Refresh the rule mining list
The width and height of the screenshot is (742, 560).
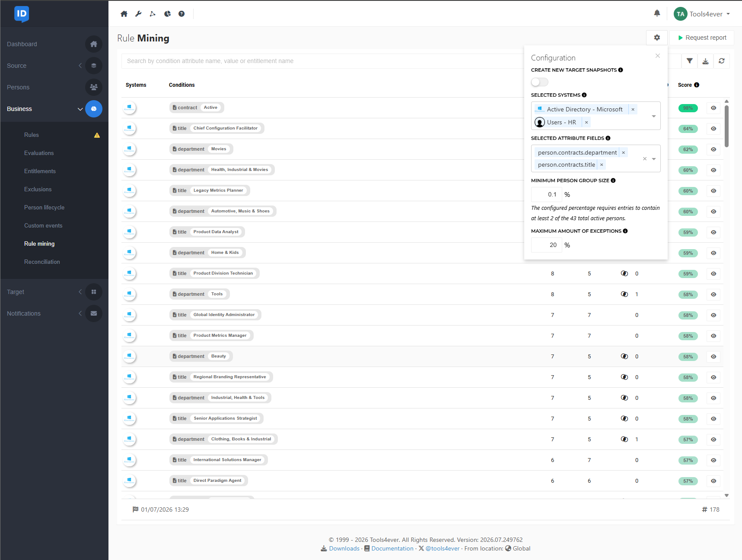[722, 61]
